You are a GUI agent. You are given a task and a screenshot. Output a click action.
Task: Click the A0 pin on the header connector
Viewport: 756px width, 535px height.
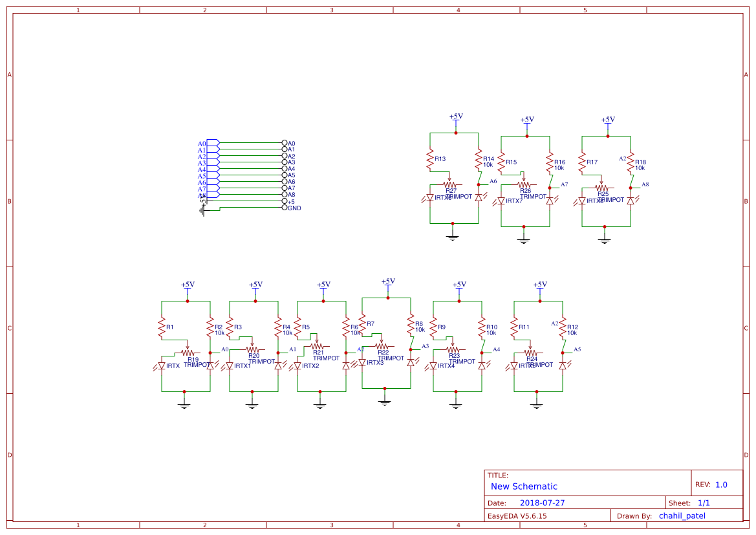[x=285, y=142]
